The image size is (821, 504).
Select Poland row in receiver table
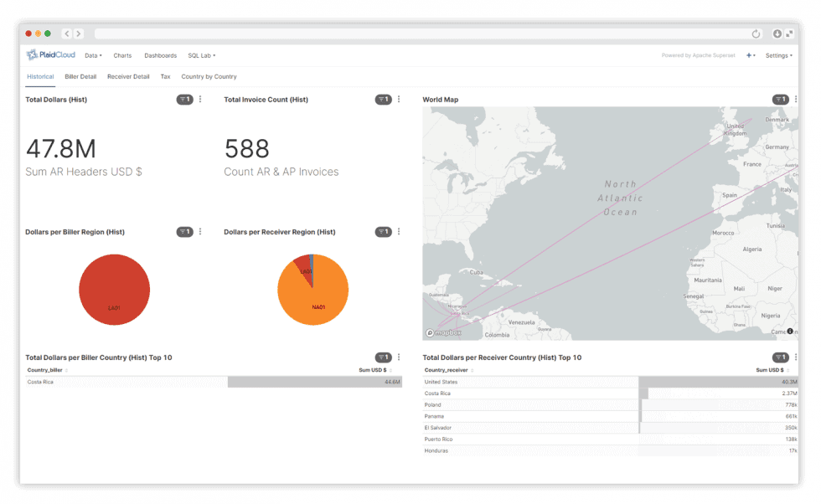click(x=611, y=405)
